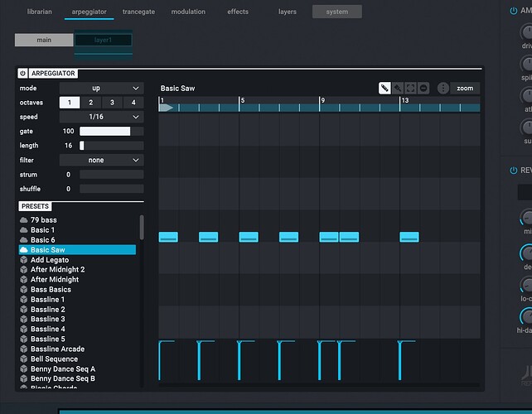
Task: Click the cube icon beside Bassline 3
Action: click(x=24, y=319)
